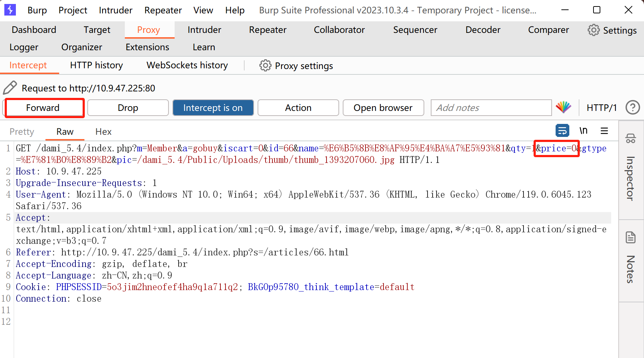Open the Collaborator tab
This screenshot has width=644, height=358.
[339, 30]
